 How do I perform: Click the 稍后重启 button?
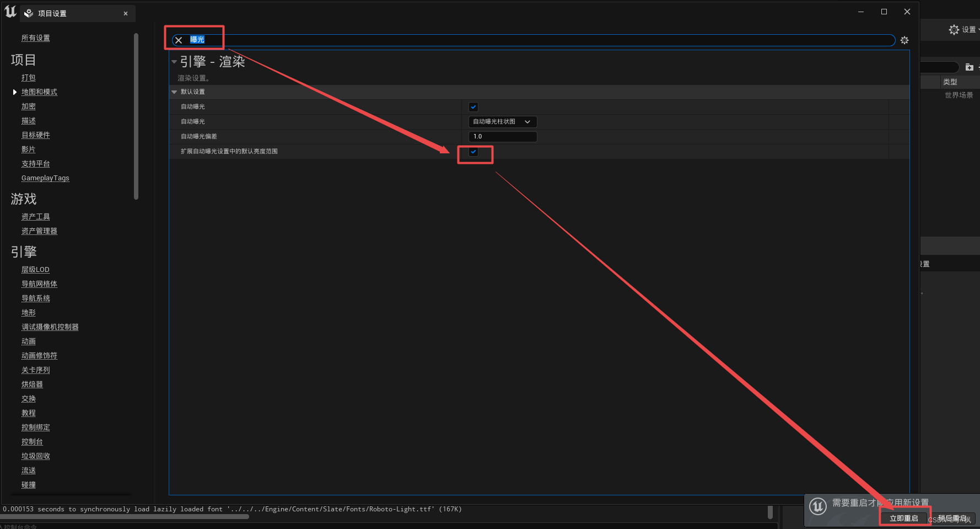point(952,519)
